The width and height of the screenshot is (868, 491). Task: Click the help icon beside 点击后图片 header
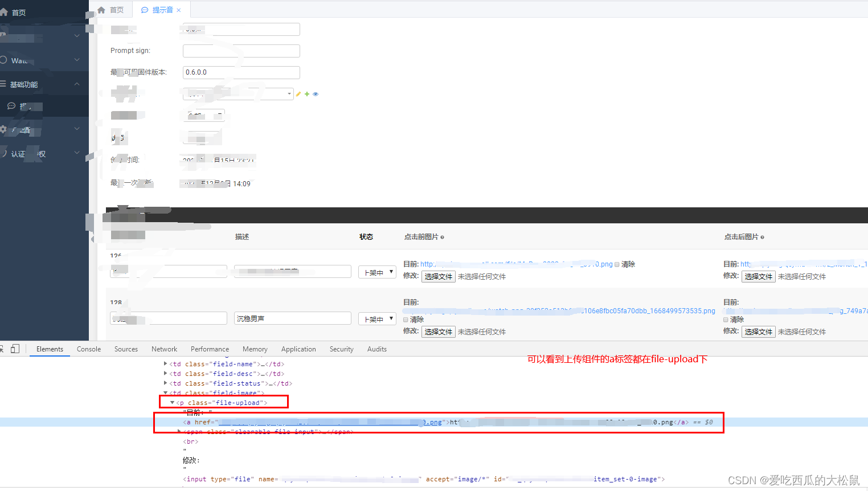763,237
